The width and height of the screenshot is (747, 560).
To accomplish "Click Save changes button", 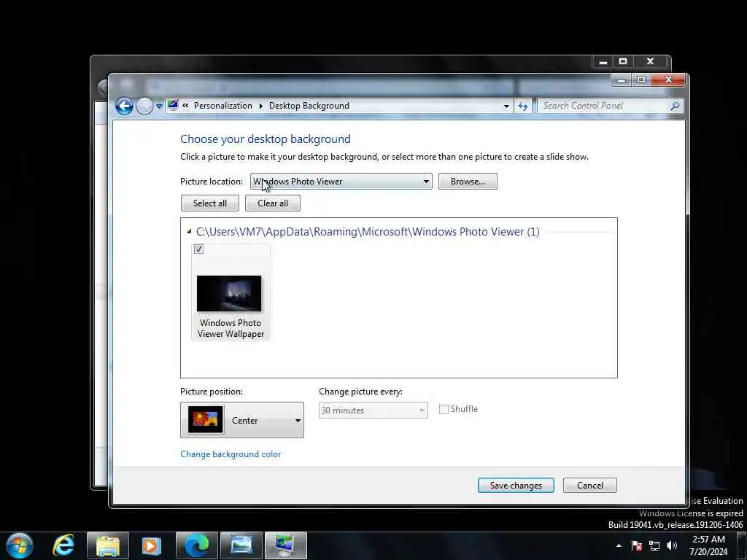I will click(516, 485).
